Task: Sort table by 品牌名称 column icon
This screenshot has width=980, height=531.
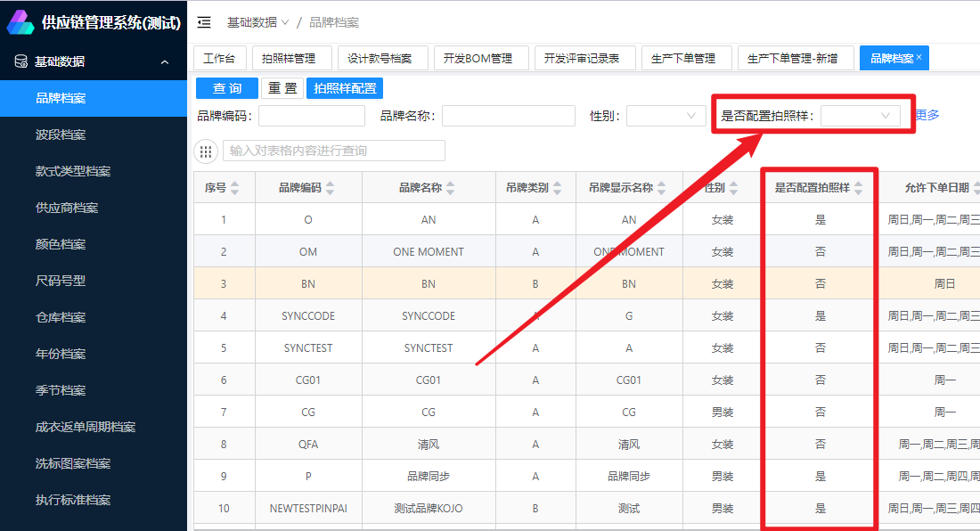Action: 450,188
